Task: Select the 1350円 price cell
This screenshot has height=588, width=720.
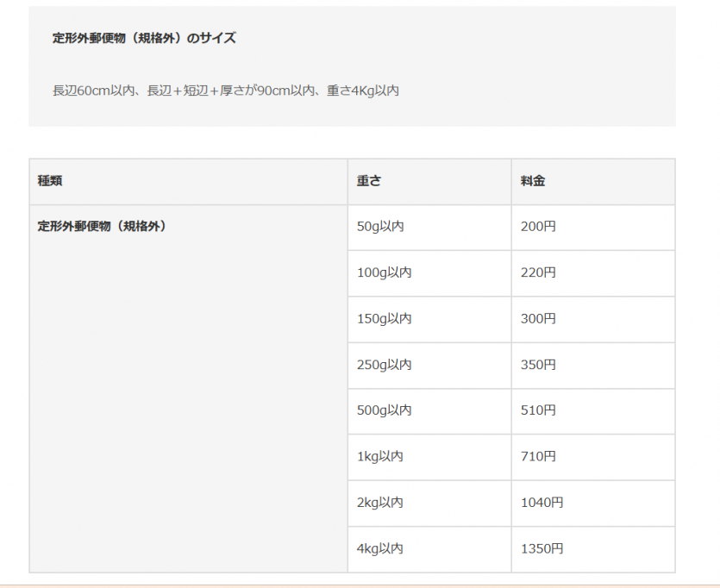Action: pyautogui.click(x=542, y=548)
